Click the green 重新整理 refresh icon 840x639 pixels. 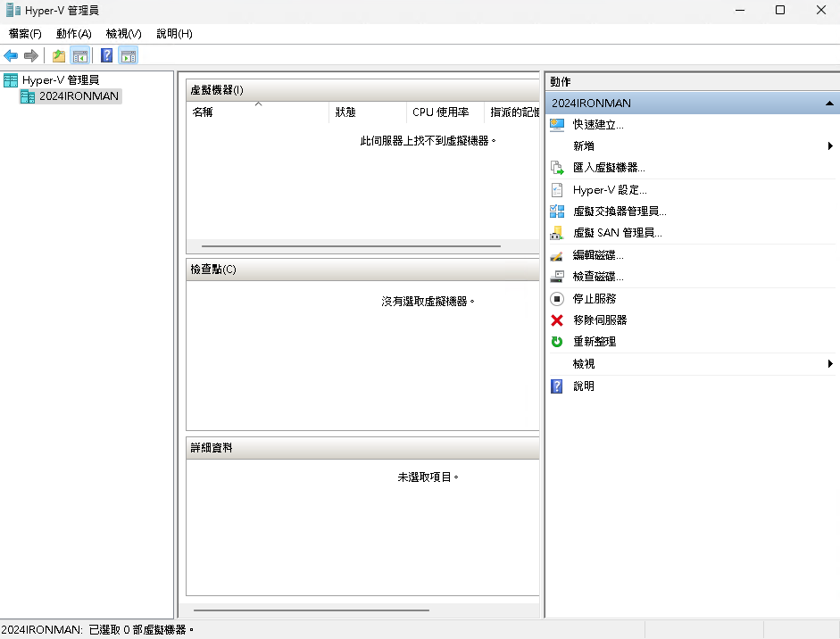[557, 342]
